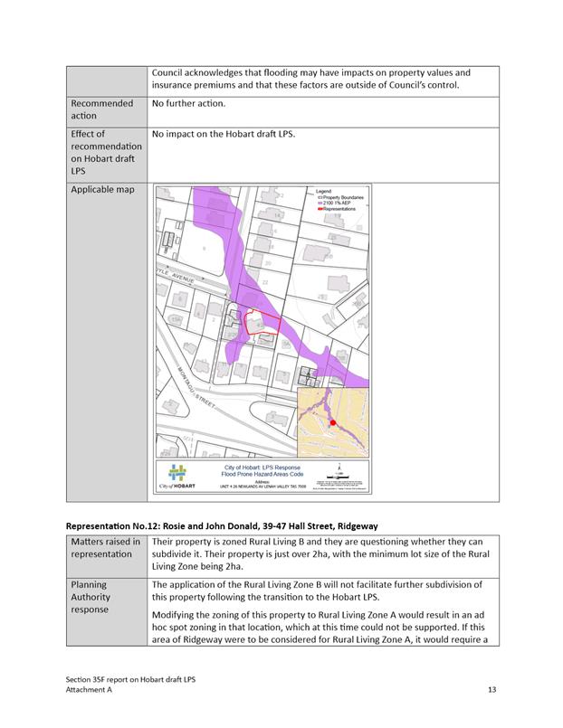This screenshot has height=728, width=563.
Task: Click the page number 13
Action: coord(491,690)
